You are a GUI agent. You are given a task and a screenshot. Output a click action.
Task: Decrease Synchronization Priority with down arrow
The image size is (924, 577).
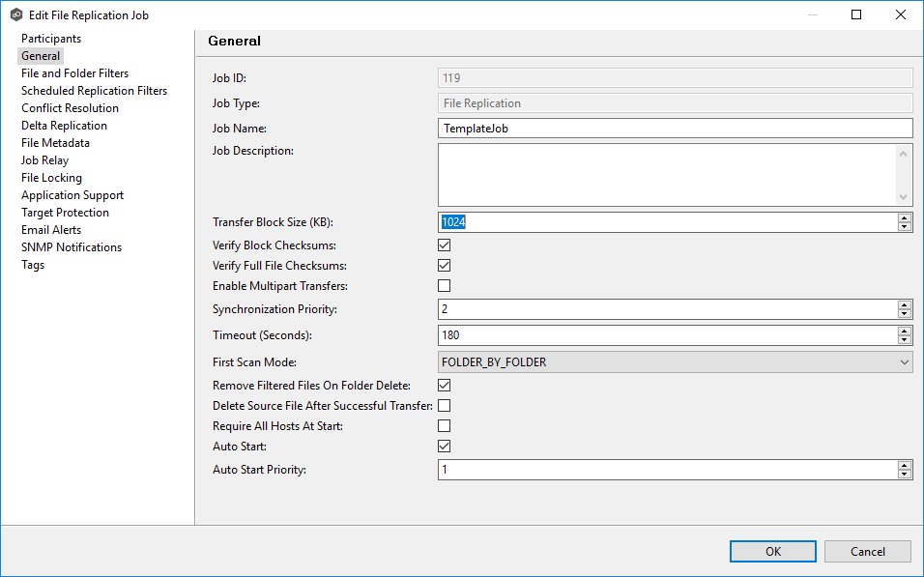point(905,314)
